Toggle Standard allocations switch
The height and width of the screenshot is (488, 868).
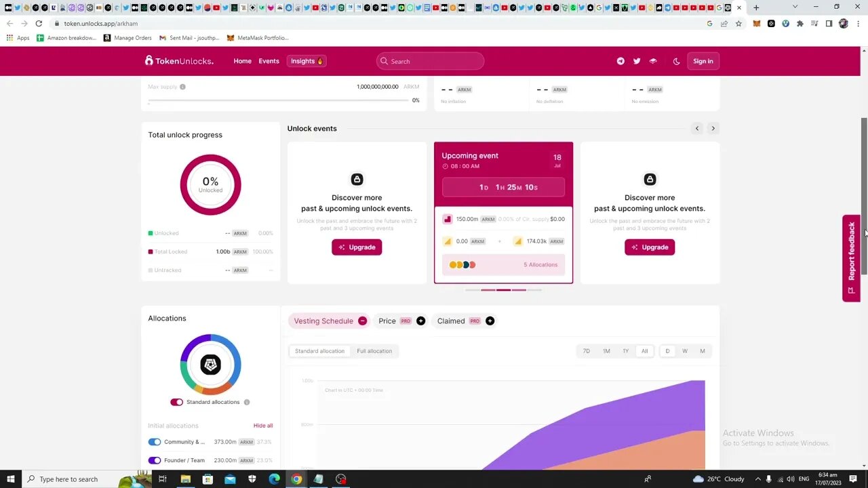coord(176,402)
